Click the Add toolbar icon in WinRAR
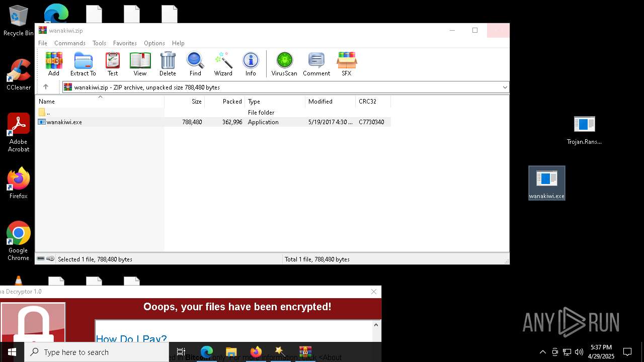644x362 pixels. [54, 64]
